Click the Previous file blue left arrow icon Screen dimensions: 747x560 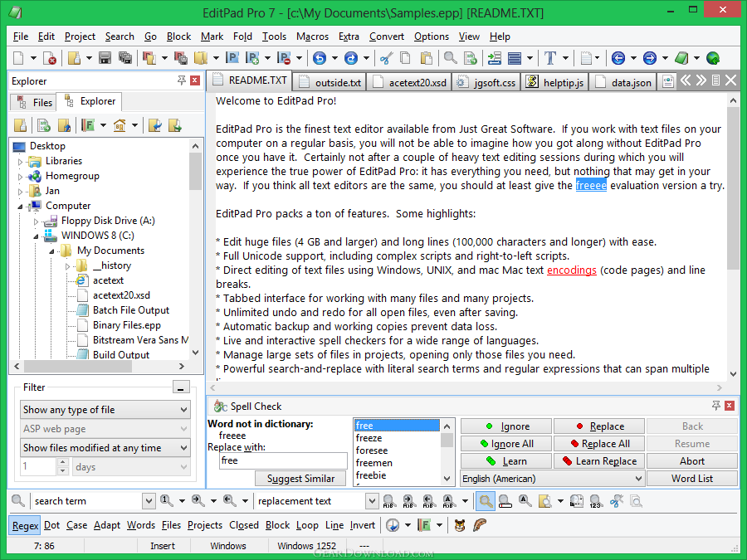[618, 58]
